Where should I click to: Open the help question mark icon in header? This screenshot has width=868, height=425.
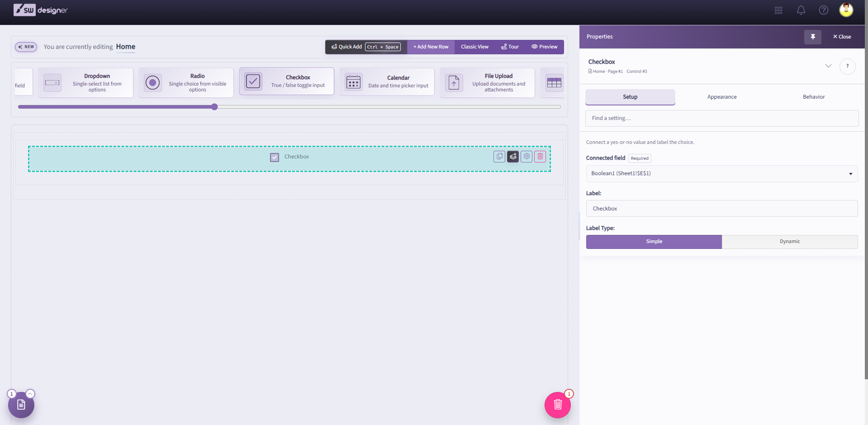coord(824,10)
